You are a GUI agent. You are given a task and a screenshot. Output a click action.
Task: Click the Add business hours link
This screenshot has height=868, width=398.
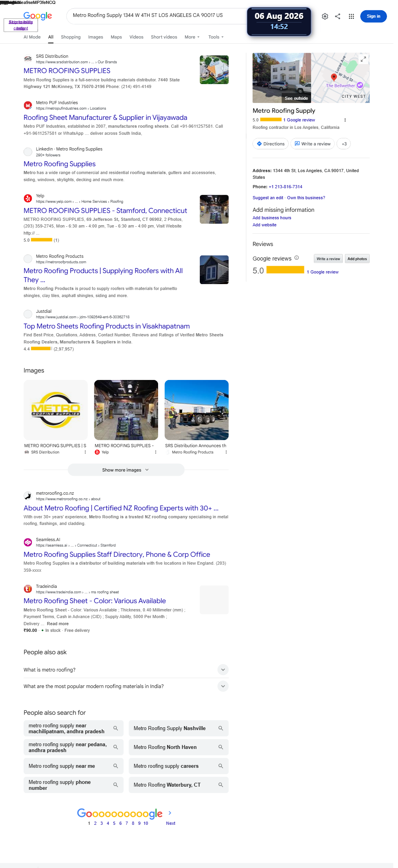click(272, 218)
